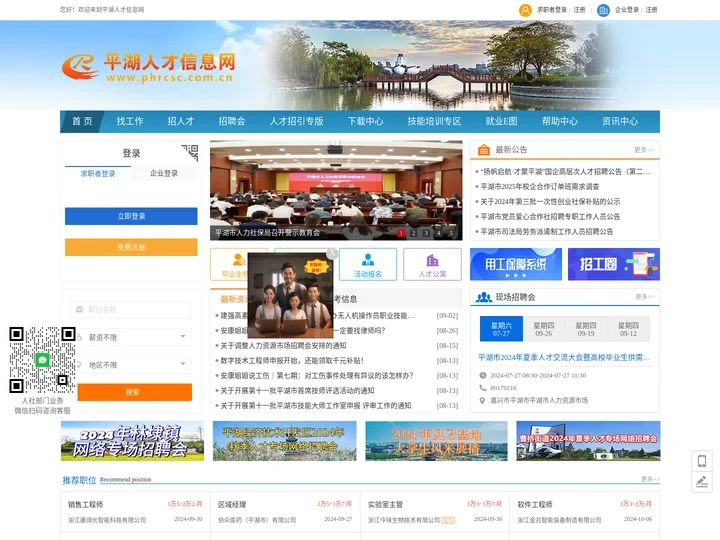
Task: Click the blue 立即登录 button
Action: click(x=131, y=216)
